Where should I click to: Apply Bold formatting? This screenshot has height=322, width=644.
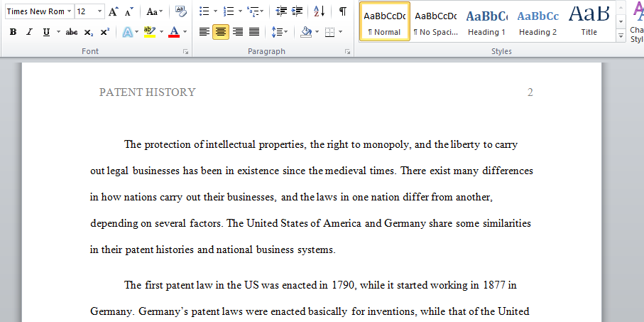tap(13, 32)
